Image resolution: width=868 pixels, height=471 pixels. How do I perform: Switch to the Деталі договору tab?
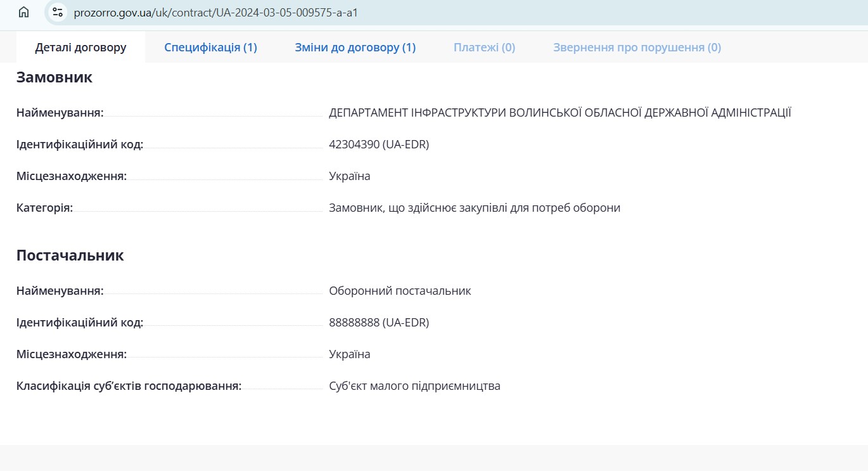click(x=80, y=48)
